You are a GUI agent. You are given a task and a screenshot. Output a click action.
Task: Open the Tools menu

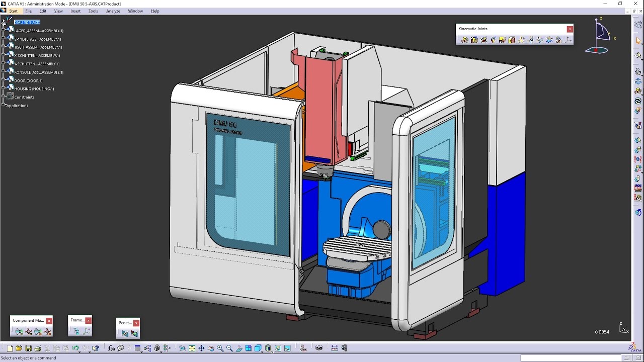(x=93, y=11)
